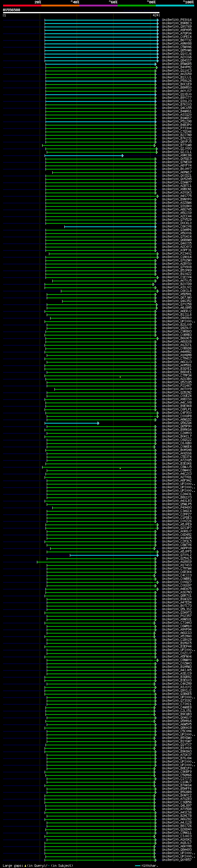Select hit UniRef100_Q9ST69
197x868 pixels.
tap(177, 26)
